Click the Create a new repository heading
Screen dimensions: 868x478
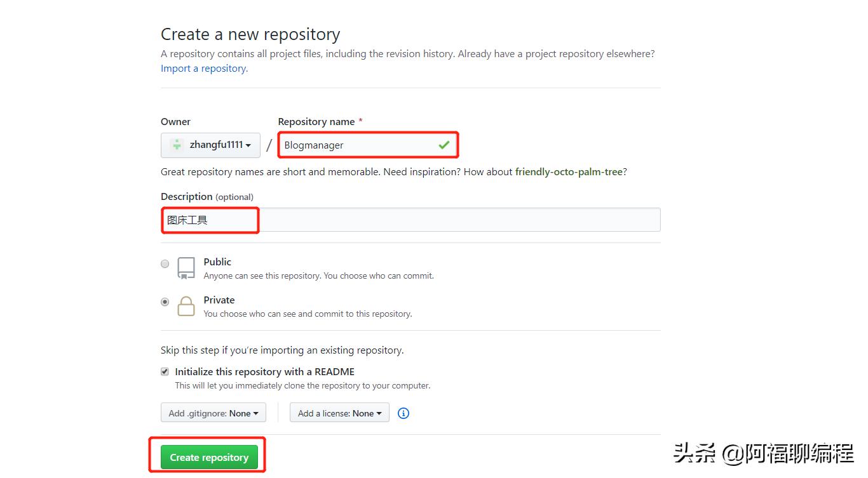250,34
